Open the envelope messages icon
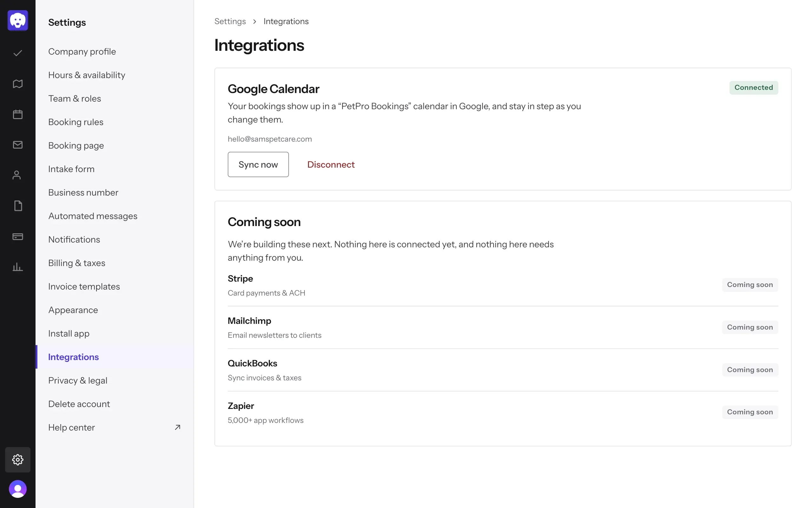 click(x=18, y=145)
